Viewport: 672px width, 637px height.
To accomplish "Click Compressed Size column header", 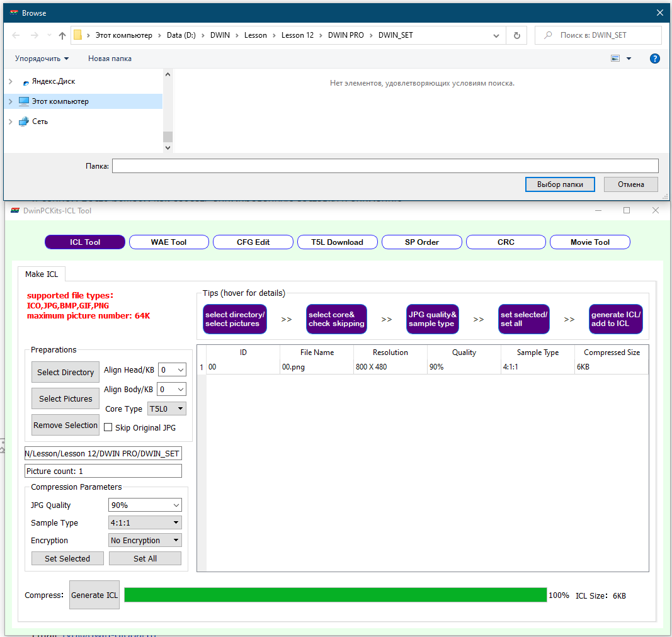I will click(x=612, y=352).
